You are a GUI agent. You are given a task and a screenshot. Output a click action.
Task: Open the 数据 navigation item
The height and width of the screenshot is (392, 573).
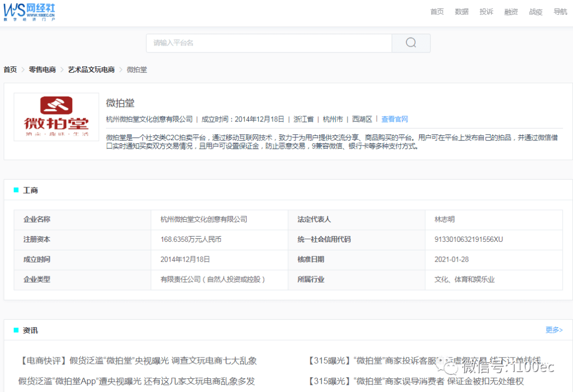[x=461, y=12]
